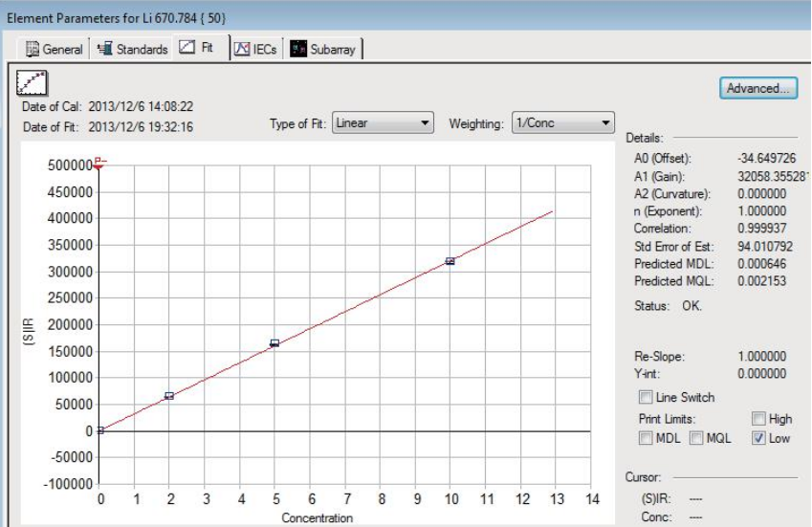
Task: Switch to the IECs tab
Action: [x=256, y=49]
